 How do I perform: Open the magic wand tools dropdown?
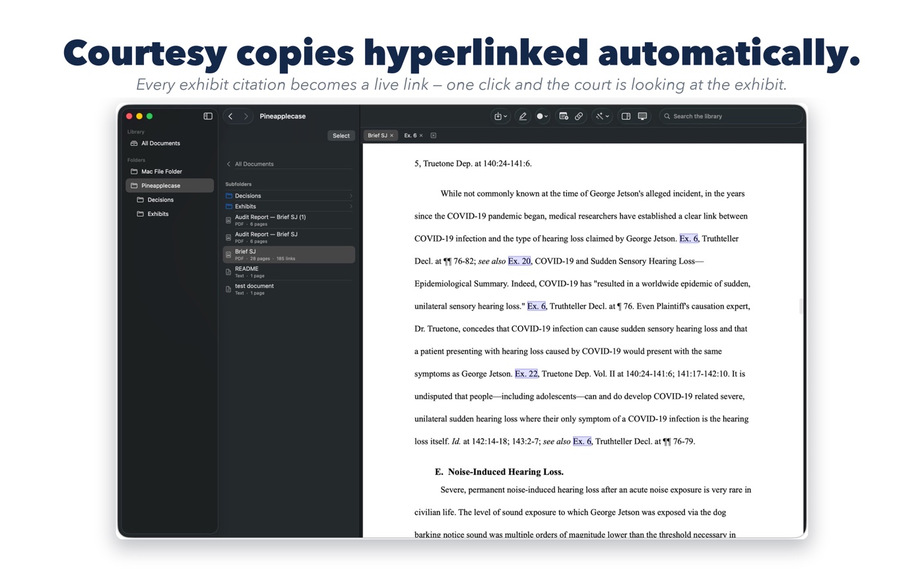click(x=602, y=116)
